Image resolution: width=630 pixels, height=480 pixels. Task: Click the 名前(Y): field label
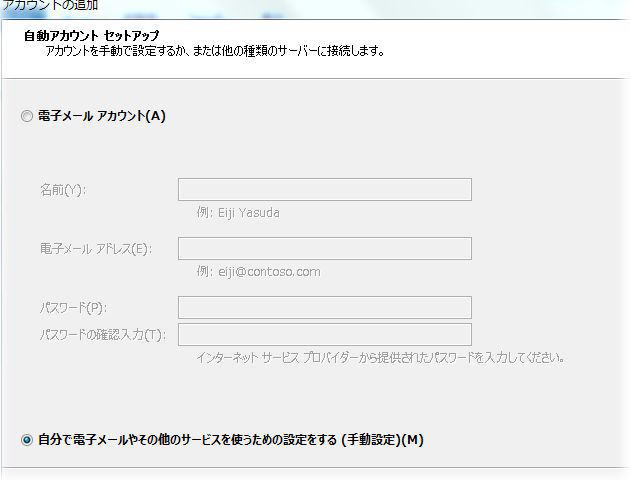[63, 190]
